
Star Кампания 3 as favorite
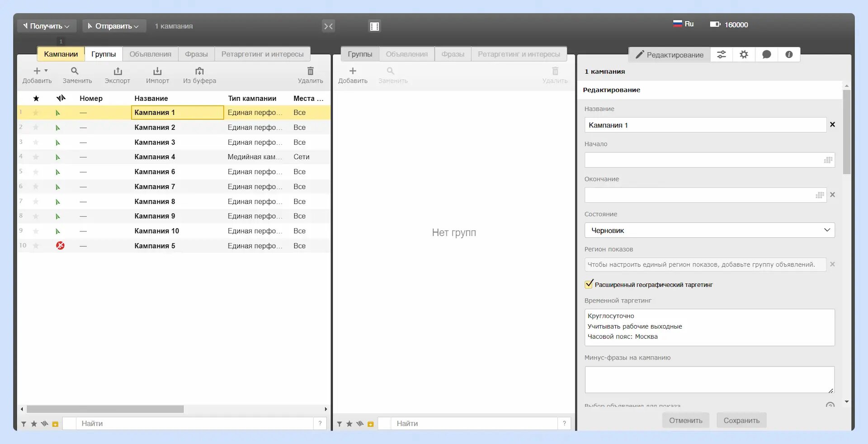tap(36, 142)
